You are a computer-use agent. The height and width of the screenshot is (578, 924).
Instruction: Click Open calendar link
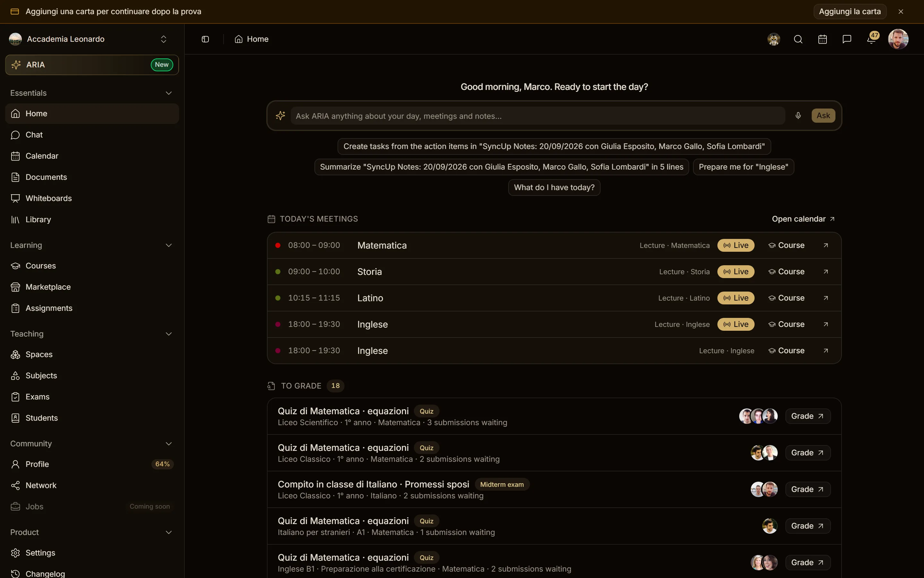(x=803, y=219)
